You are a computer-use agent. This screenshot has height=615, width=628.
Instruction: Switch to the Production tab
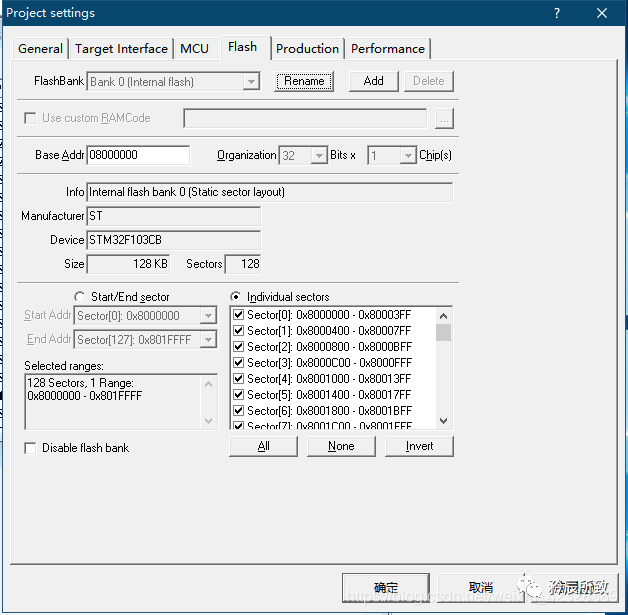tap(307, 49)
